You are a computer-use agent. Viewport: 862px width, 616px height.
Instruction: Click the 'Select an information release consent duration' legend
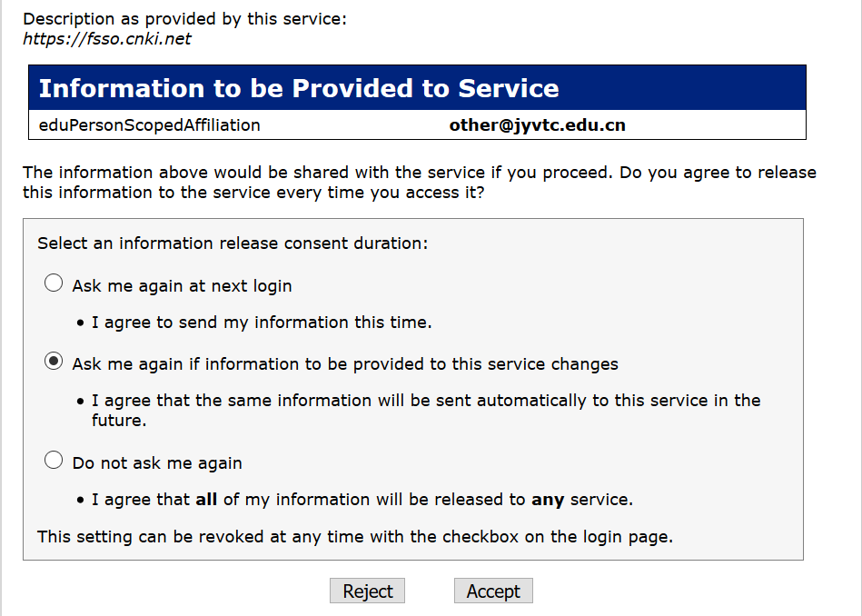tap(232, 243)
